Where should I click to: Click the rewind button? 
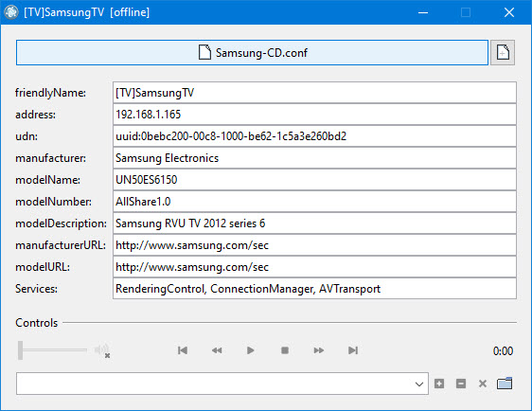[x=217, y=350]
